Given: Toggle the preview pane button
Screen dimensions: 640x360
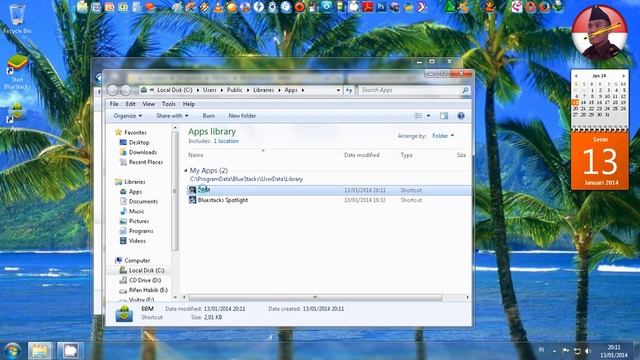Looking at the screenshot, I should [444, 116].
